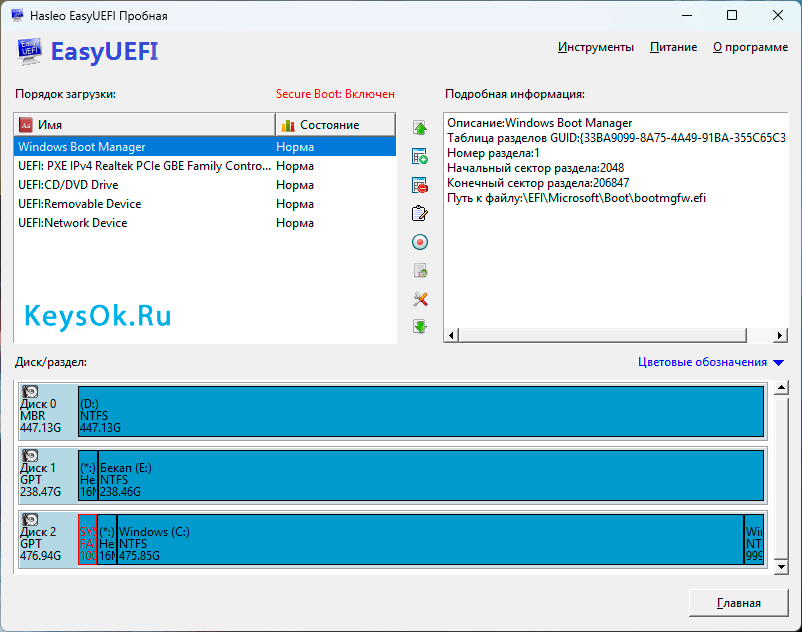Click the Disk 0 drive icon

[x=30, y=391]
